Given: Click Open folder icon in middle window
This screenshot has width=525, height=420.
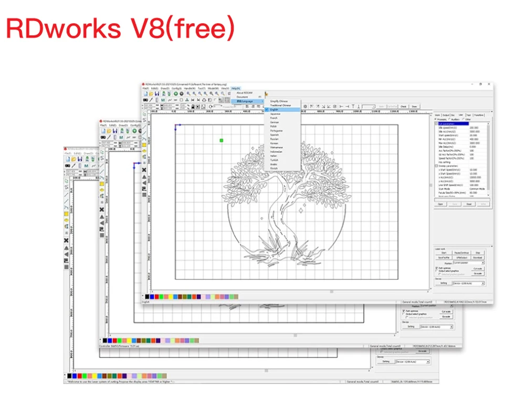Looking at the screenshot, I should coord(109,131).
